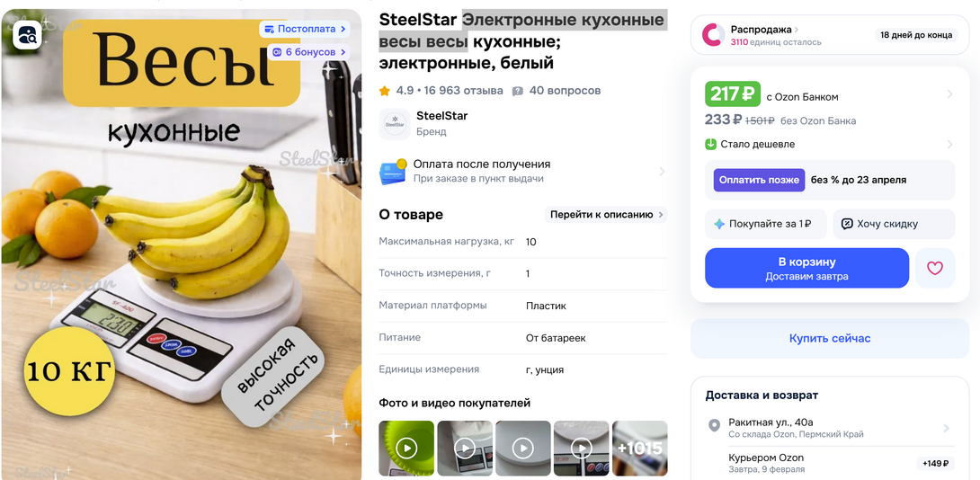Play the first customer video thumbnail
The image size is (980, 480).
[x=406, y=449]
